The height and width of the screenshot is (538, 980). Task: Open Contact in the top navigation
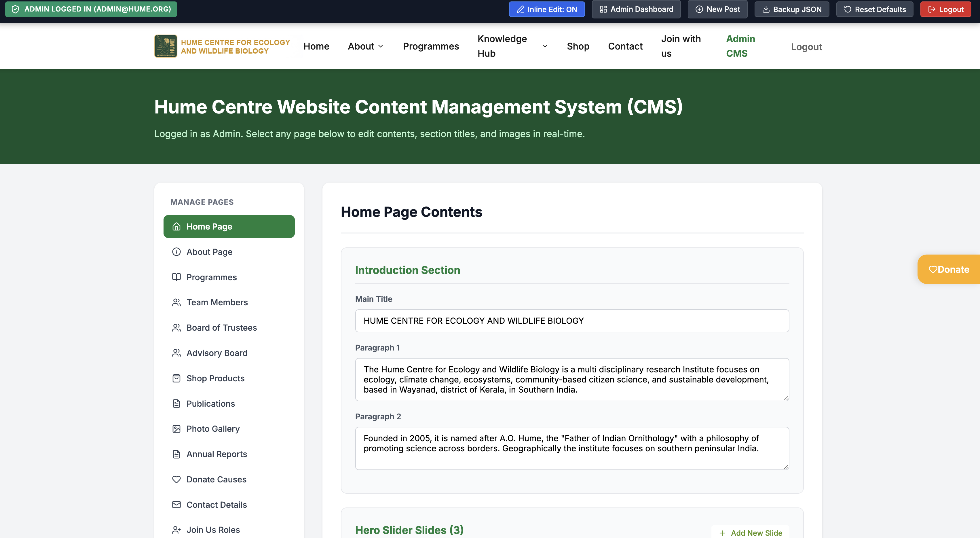(625, 46)
